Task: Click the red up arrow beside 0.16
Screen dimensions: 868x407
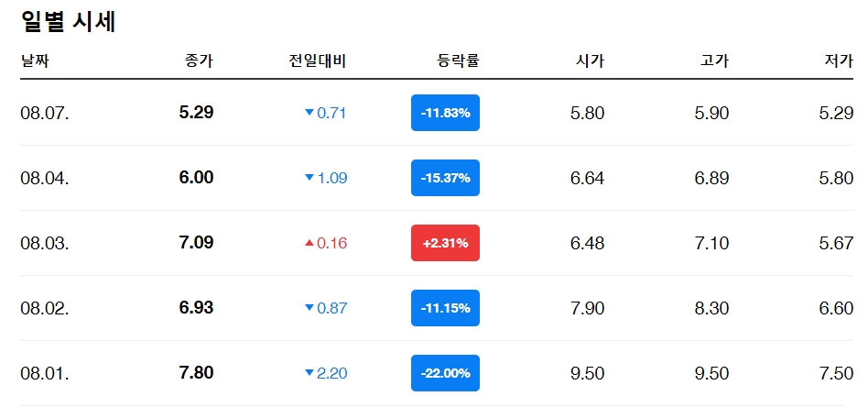Action: coord(309,243)
